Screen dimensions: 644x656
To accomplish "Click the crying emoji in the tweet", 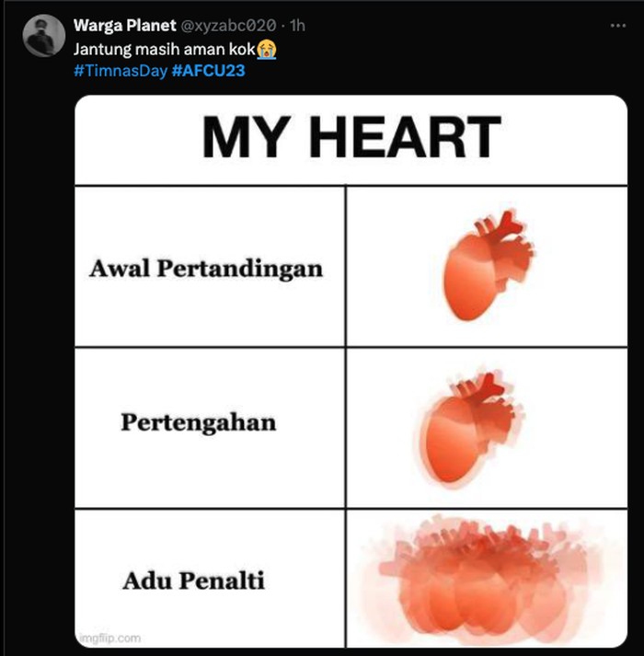I will [x=268, y=48].
